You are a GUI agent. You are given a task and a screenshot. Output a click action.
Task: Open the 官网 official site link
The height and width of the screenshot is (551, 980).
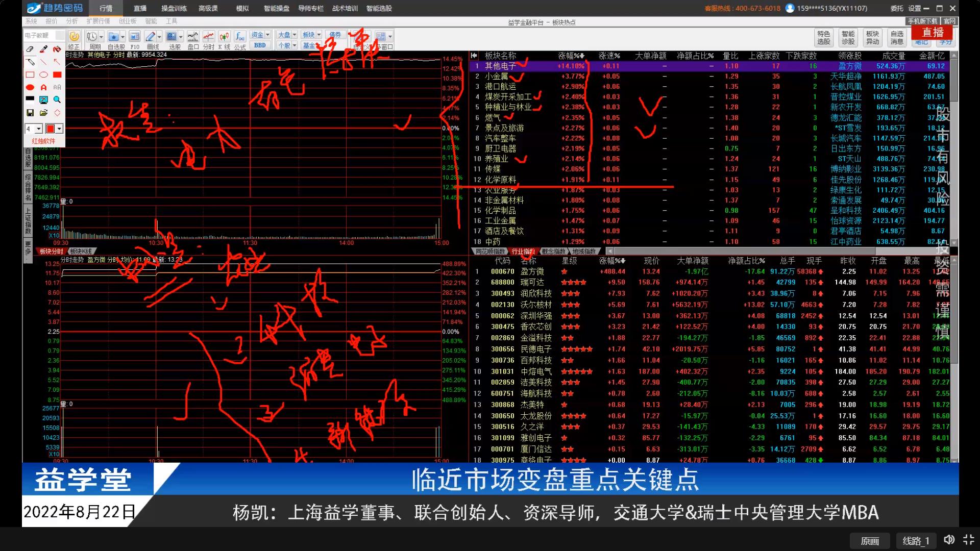coord(949,21)
